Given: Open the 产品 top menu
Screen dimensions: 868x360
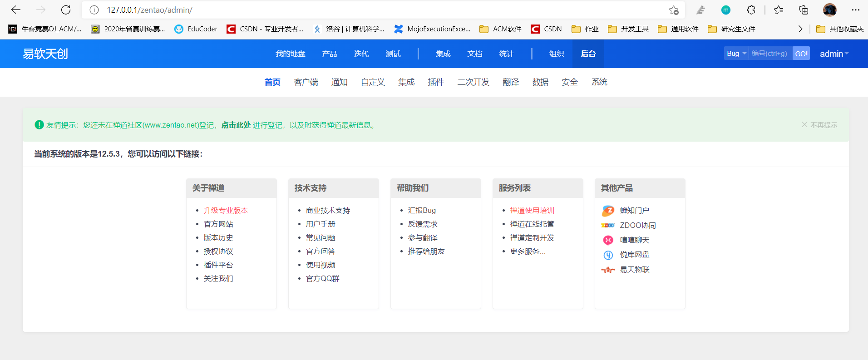Looking at the screenshot, I should 329,54.
